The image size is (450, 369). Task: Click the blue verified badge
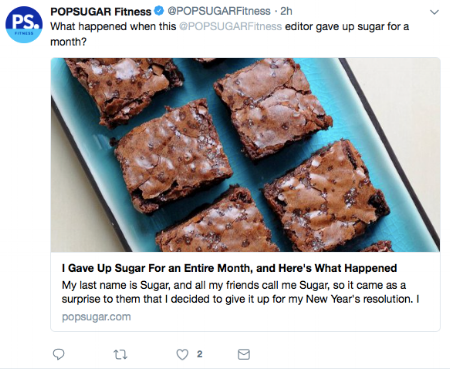pyautogui.click(x=159, y=11)
